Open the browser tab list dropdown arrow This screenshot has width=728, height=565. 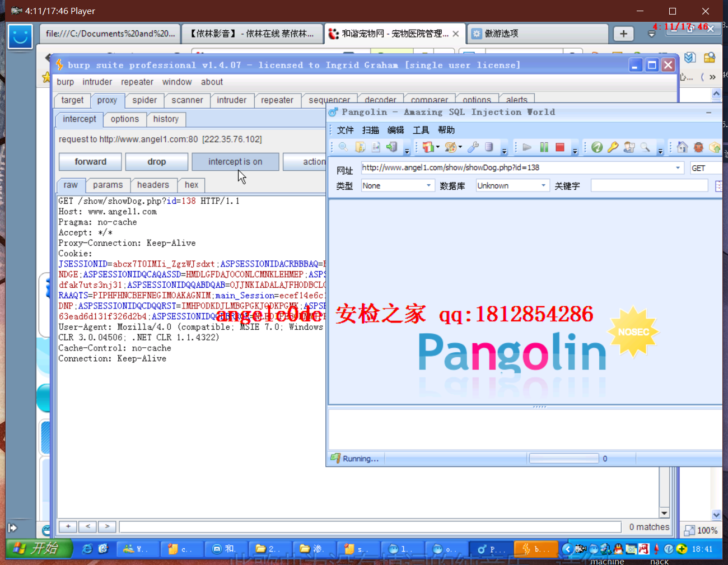[651, 34]
